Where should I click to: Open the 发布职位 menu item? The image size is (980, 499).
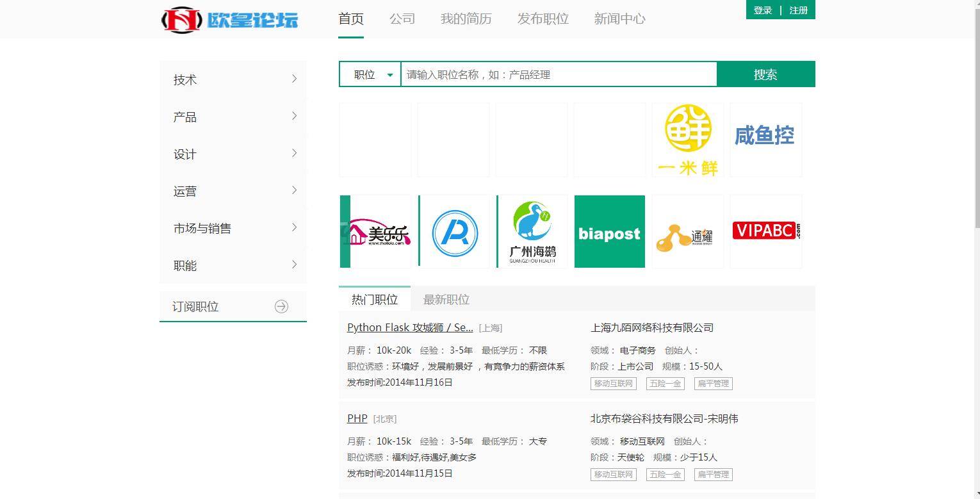pyautogui.click(x=543, y=19)
